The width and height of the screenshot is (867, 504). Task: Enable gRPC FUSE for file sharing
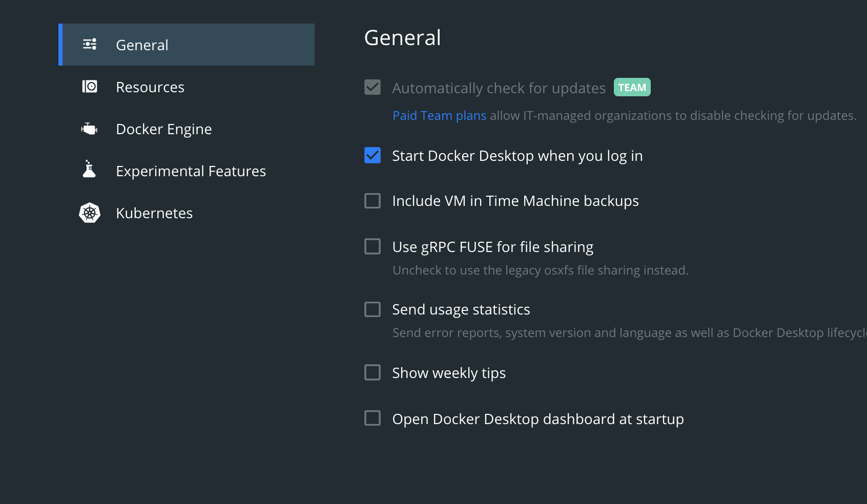click(373, 246)
